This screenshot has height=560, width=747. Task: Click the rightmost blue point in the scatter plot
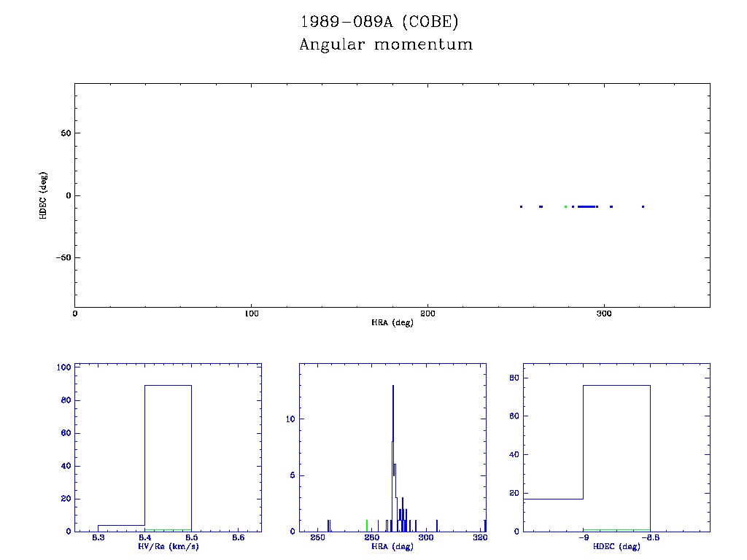[643, 206]
